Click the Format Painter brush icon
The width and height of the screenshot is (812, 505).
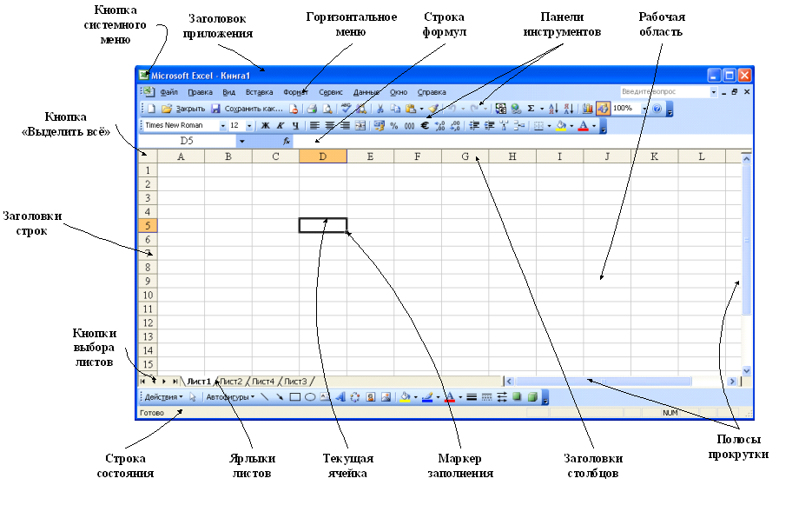pyautogui.click(x=434, y=109)
